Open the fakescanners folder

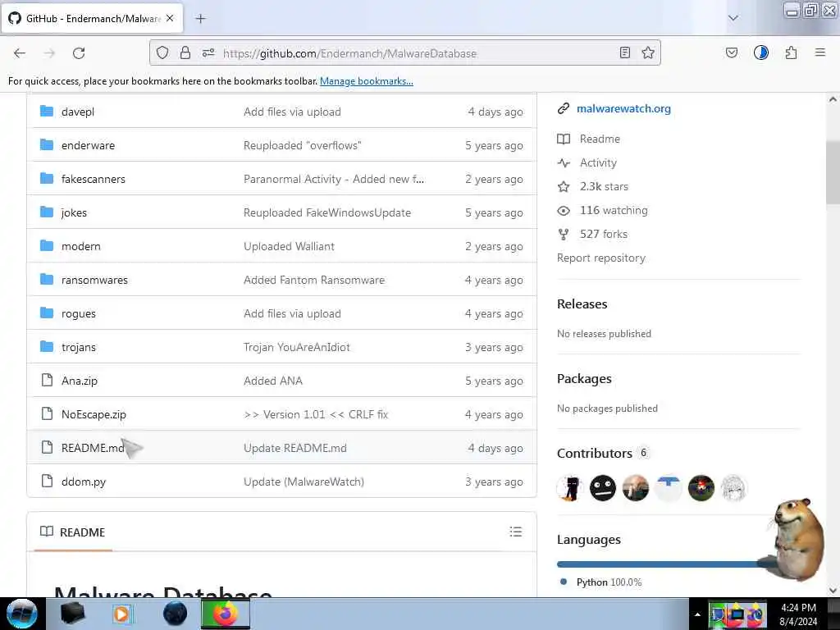[94, 179]
